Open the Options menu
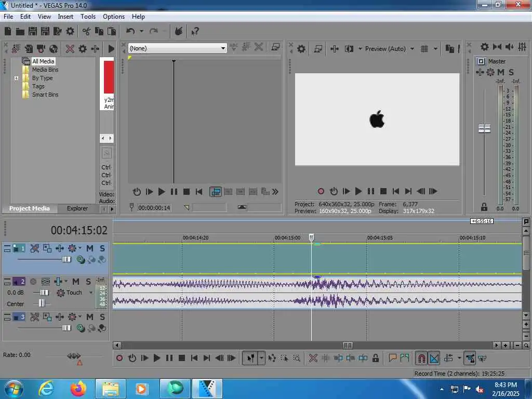Image resolution: width=532 pixels, height=399 pixels. (114, 16)
